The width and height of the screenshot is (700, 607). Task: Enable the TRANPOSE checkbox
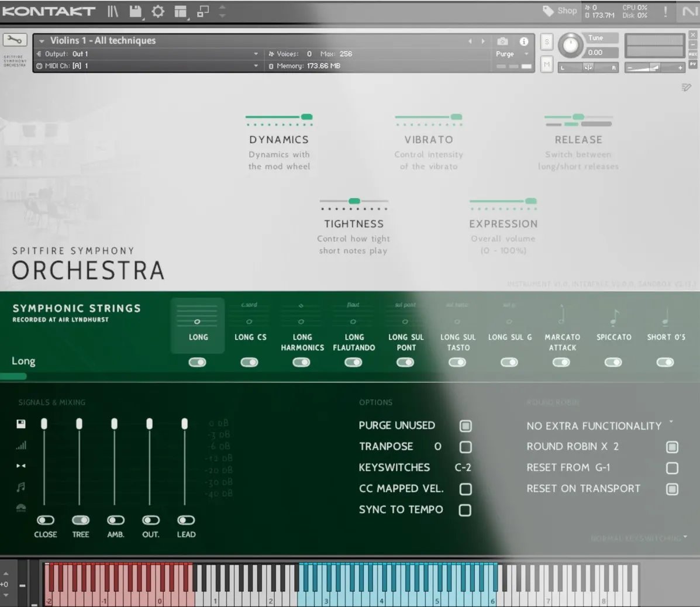pos(465,447)
